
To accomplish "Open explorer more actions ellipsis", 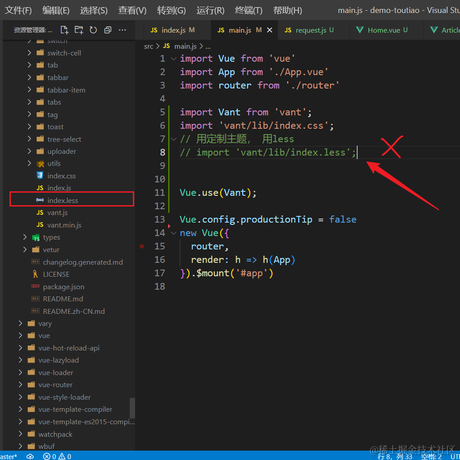I will (122, 30).
